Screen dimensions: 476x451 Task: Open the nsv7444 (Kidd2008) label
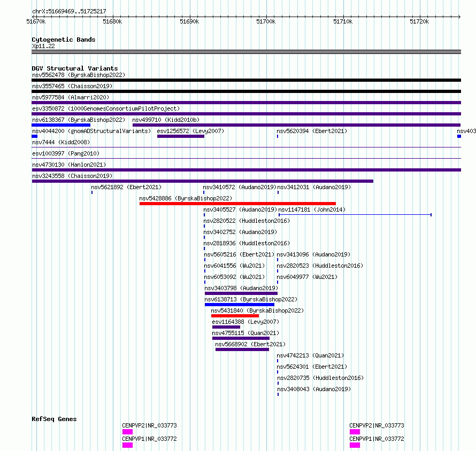pyautogui.click(x=61, y=142)
